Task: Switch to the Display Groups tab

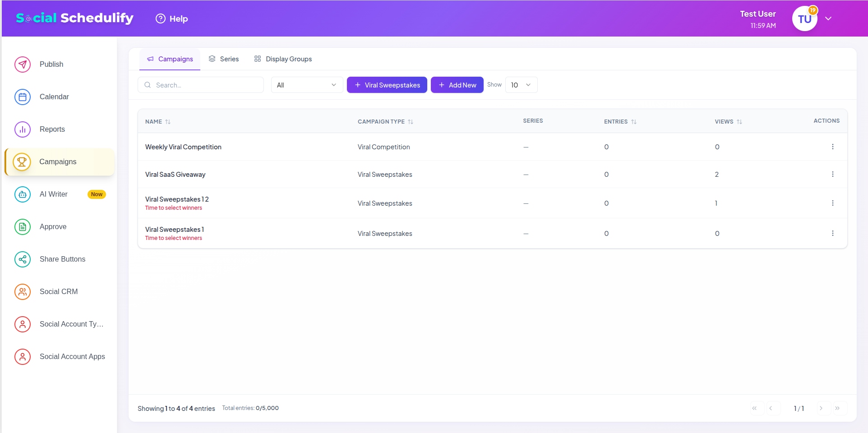Action: click(x=283, y=59)
